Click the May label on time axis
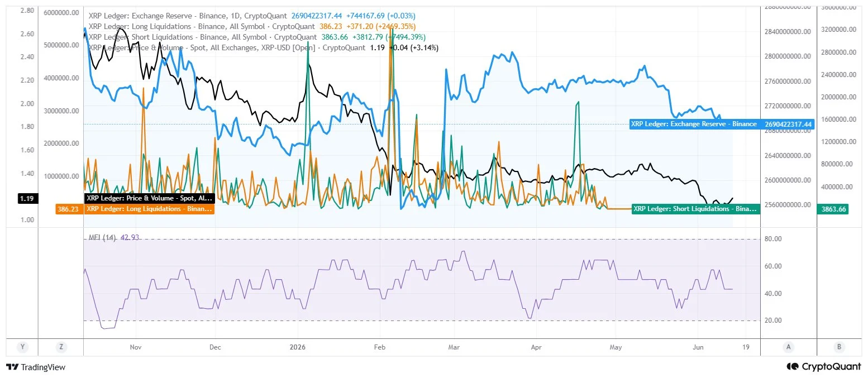 click(616, 347)
